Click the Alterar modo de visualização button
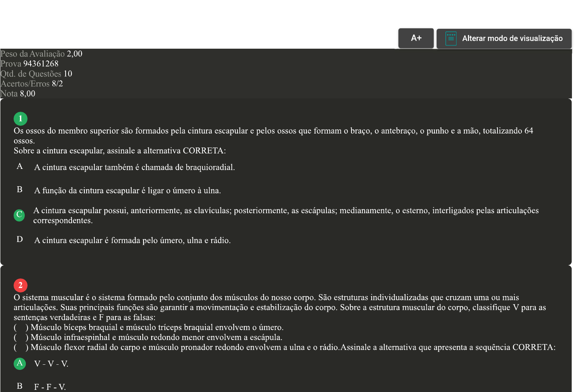Viewport: 576px width, 392px height. point(504,39)
